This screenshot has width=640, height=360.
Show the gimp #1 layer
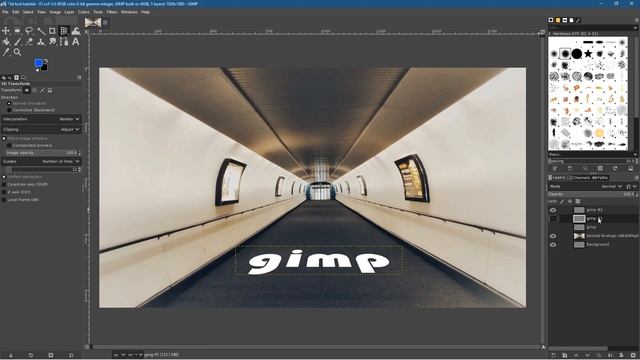coord(553,219)
